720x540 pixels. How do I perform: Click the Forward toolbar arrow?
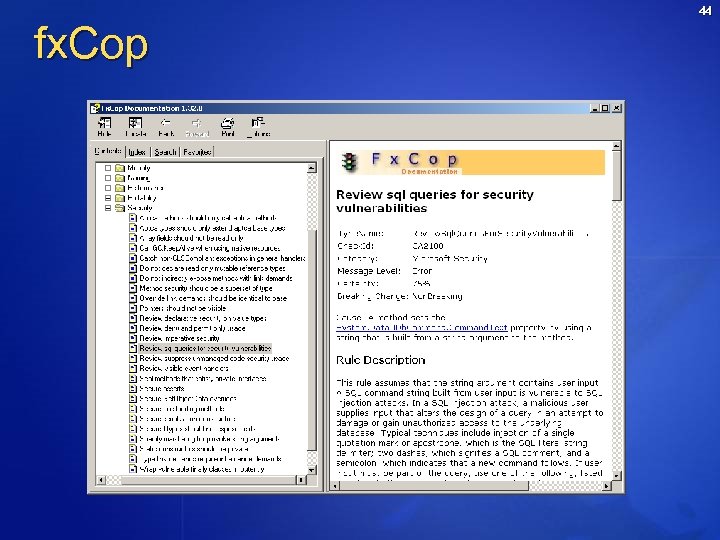pos(197,127)
